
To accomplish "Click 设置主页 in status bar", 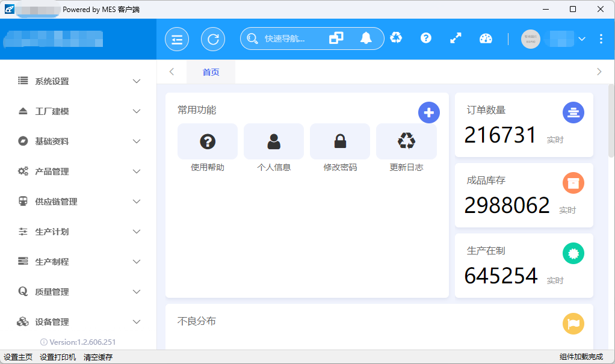I will 18,357.
